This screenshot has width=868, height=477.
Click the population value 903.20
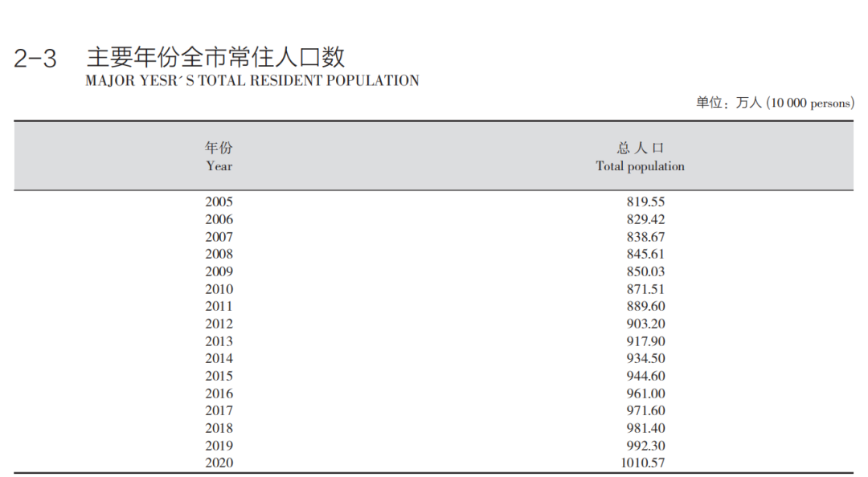[645, 324]
